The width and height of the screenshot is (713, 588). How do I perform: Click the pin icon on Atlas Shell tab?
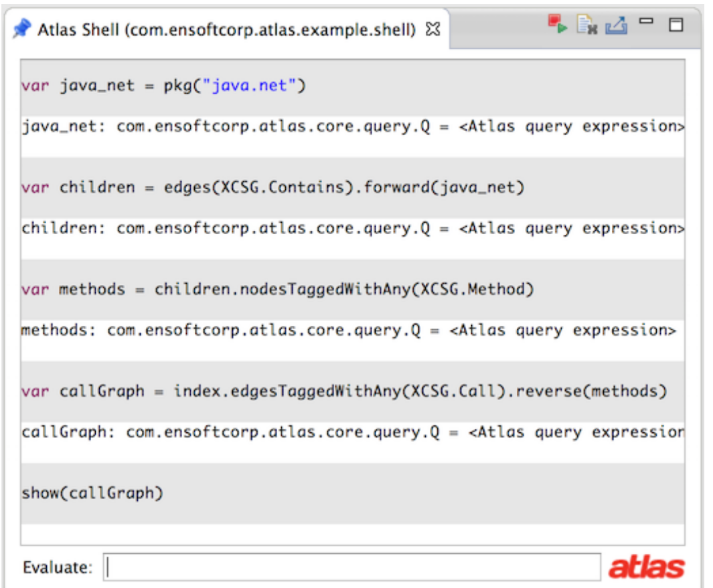coord(22,29)
